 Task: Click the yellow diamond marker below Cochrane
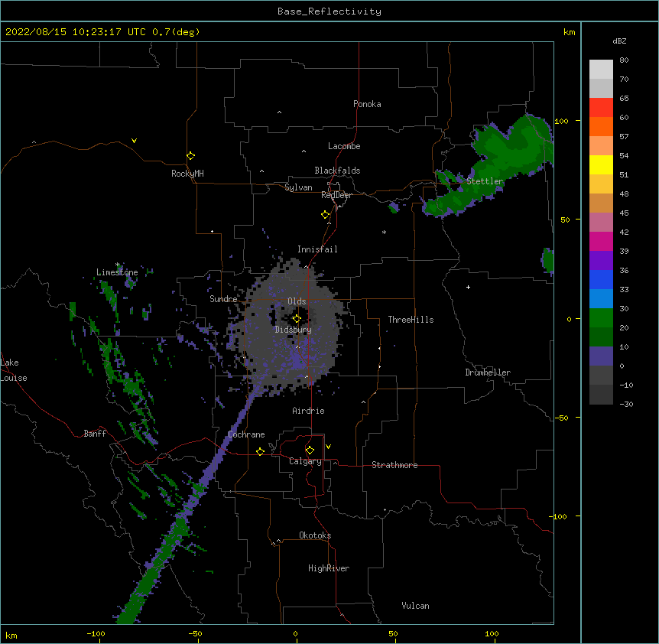pos(260,451)
